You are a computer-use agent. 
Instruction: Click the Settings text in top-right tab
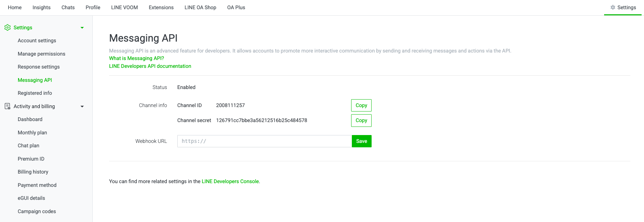click(x=627, y=8)
